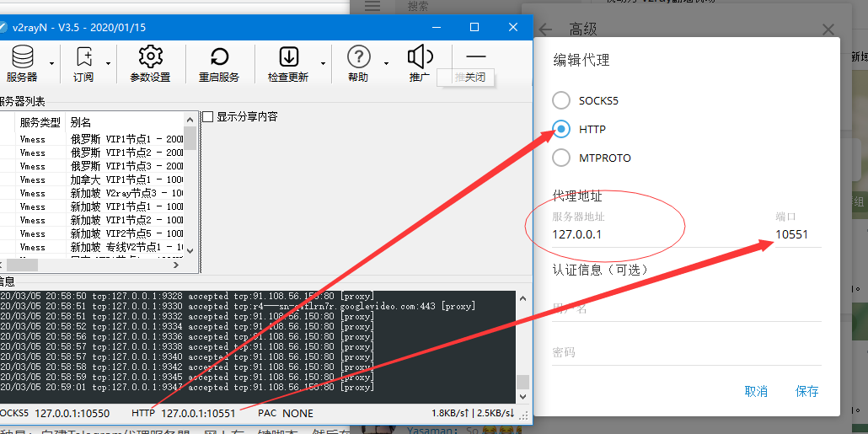The image size is (868, 434).
Task: Select the HTTP proxy radio button
Action: pos(560,129)
